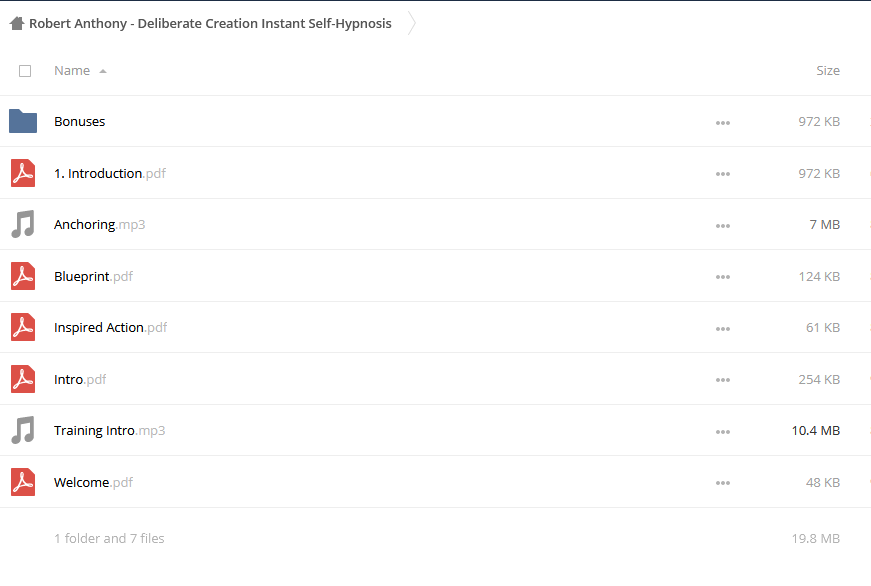This screenshot has width=871, height=586.
Task: Open the three-dot menu for Welcome.pdf
Action: (x=723, y=483)
